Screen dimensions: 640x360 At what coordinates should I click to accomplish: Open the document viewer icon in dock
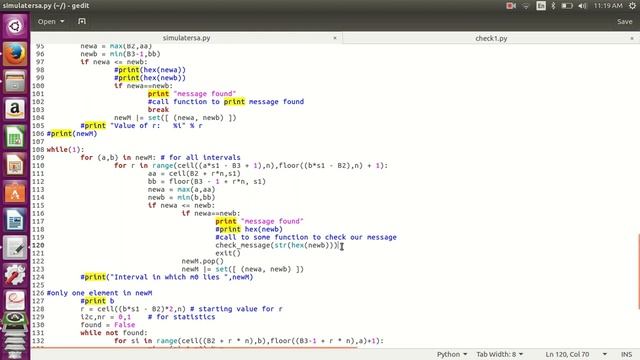(x=15, y=301)
